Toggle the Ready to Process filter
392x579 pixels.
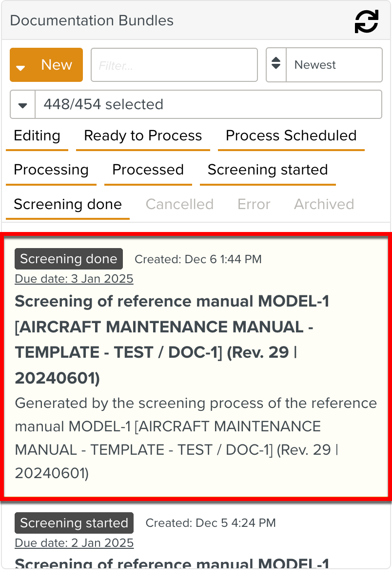coord(143,136)
